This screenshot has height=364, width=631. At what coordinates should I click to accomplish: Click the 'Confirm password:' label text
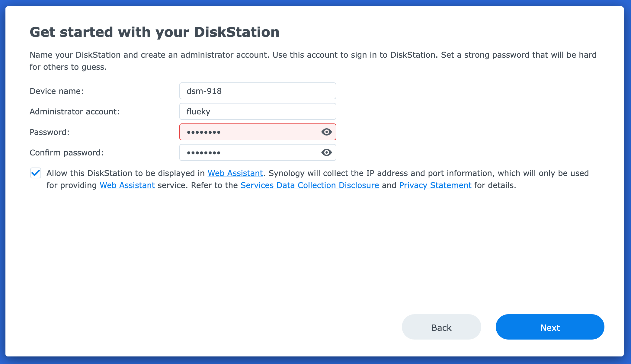66,153
